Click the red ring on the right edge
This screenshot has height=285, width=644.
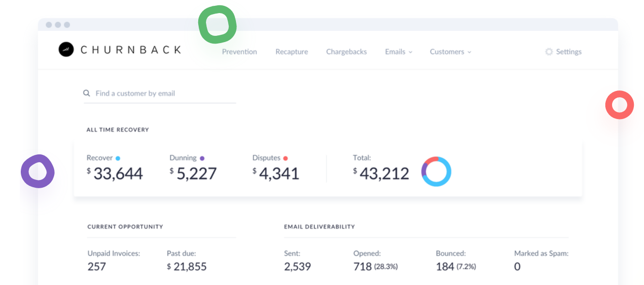(619, 105)
